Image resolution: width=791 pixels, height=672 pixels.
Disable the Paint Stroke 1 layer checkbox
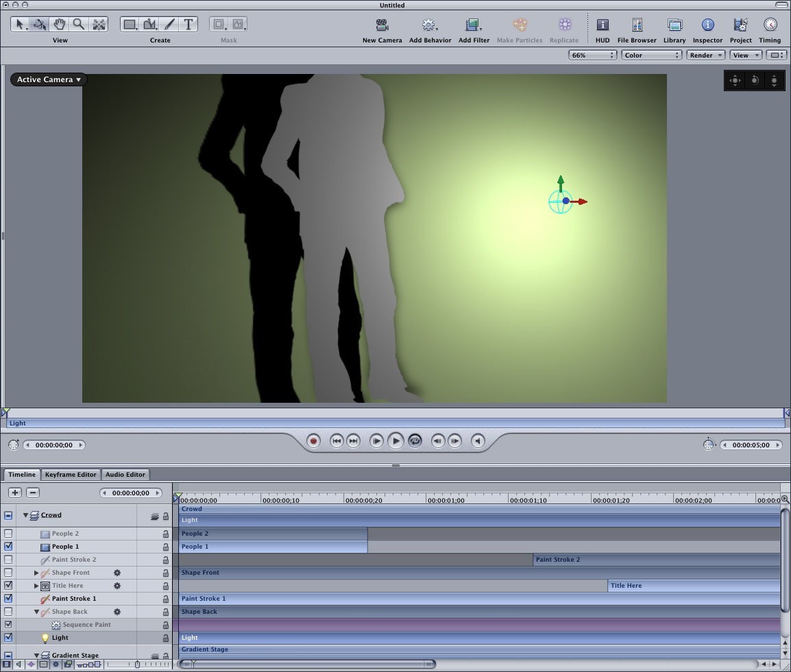click(x=8, y=599)
